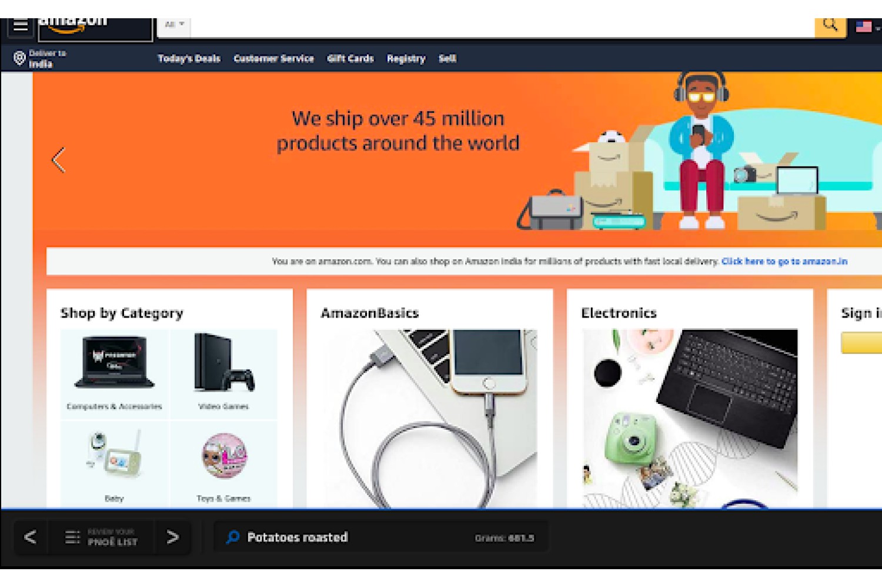Click here to go to amazon.in link
Image resolution: width=882 pixels, height=588 pixels.
(784, 261)
